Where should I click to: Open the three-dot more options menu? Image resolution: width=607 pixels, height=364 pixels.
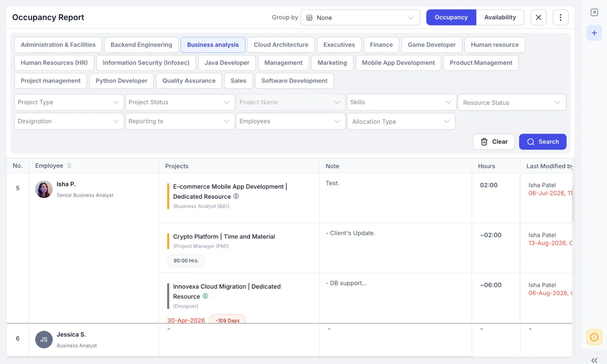(561, 18)
